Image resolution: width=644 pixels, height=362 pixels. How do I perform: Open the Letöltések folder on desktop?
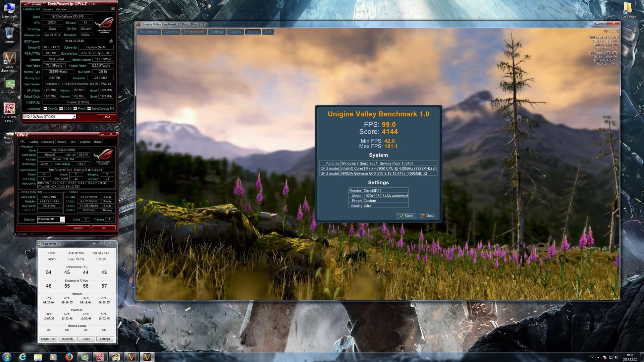pyautogui.click(x=629, y=10)
